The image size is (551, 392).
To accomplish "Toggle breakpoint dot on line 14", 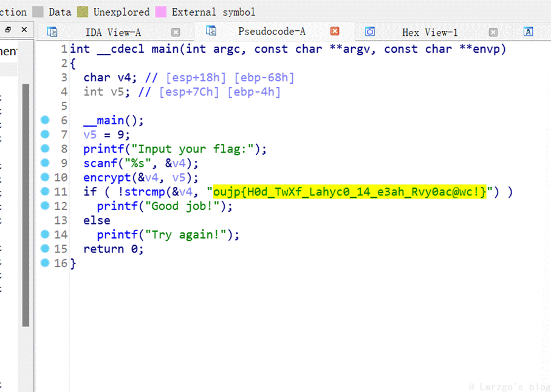I will (x=45, y=234).
